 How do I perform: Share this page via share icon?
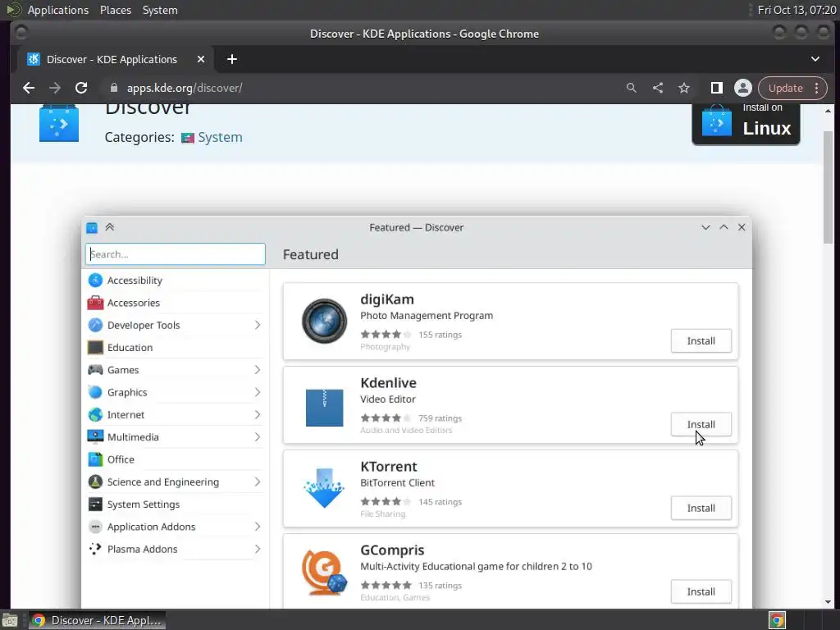(x=658, y=88)
